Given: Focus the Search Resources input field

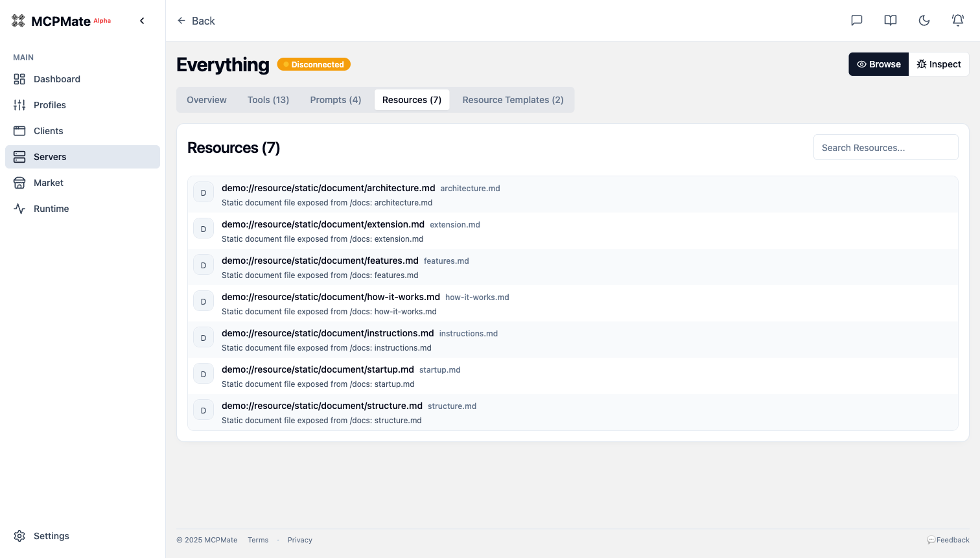Looking at the screenshot, I should (x=886, y=147).
